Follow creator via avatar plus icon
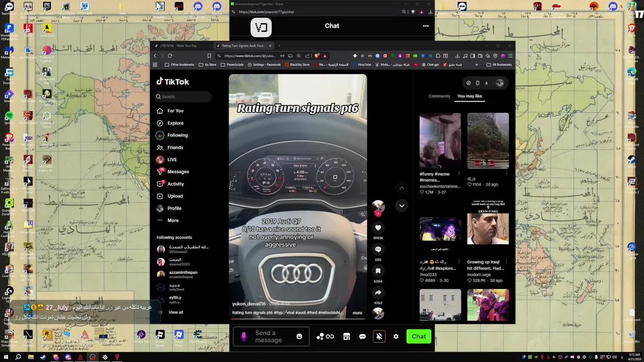The height and width of the screenshot is (362, 644). coord(378,213)
